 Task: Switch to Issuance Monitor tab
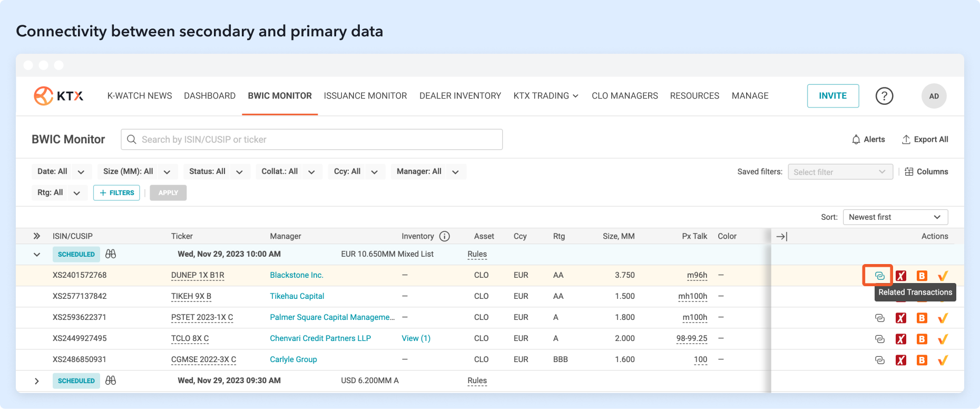point(365,96)
